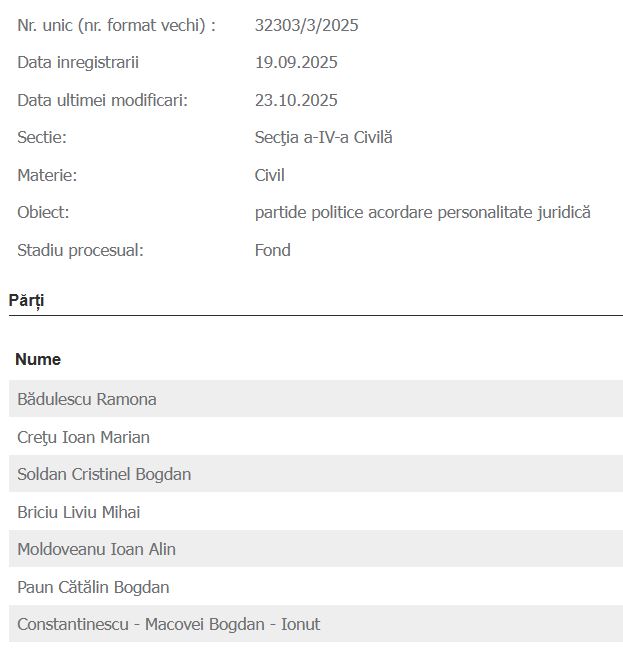Click the Paun Cătălin Bogdan entry

(93, 587)
